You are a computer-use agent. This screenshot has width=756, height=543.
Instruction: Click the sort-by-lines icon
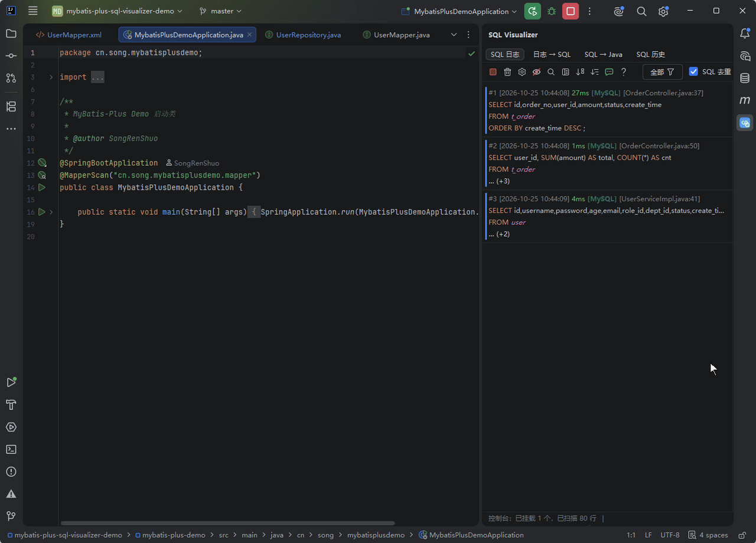595,72
